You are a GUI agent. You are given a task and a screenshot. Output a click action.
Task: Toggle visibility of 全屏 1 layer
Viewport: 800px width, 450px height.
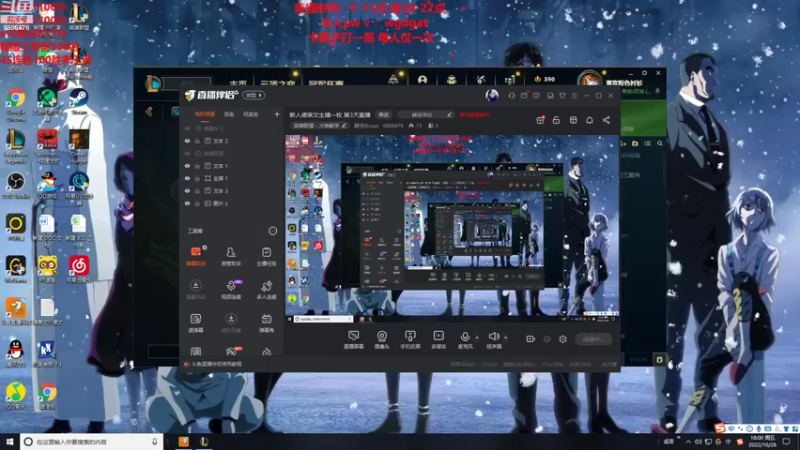(x=187, y=179)
